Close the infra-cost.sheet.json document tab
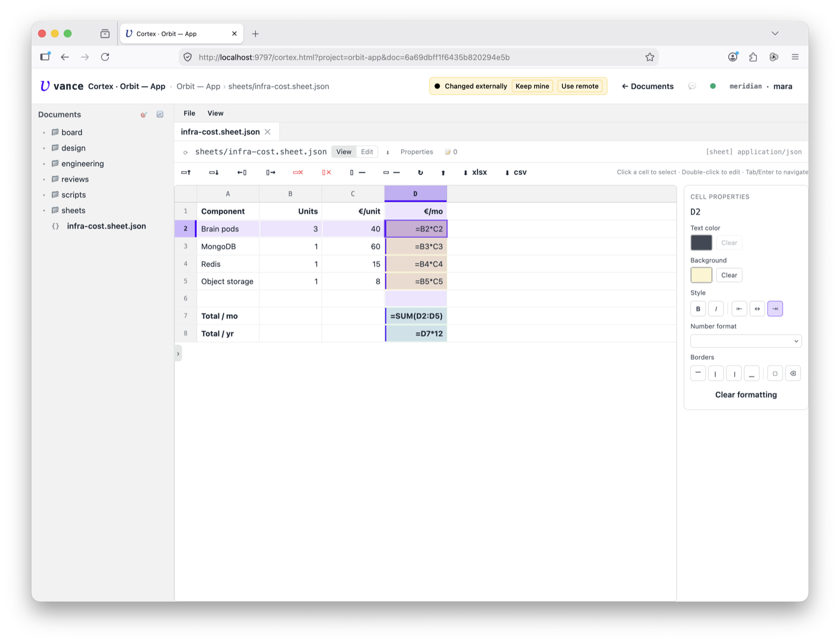 click(268, 132)
